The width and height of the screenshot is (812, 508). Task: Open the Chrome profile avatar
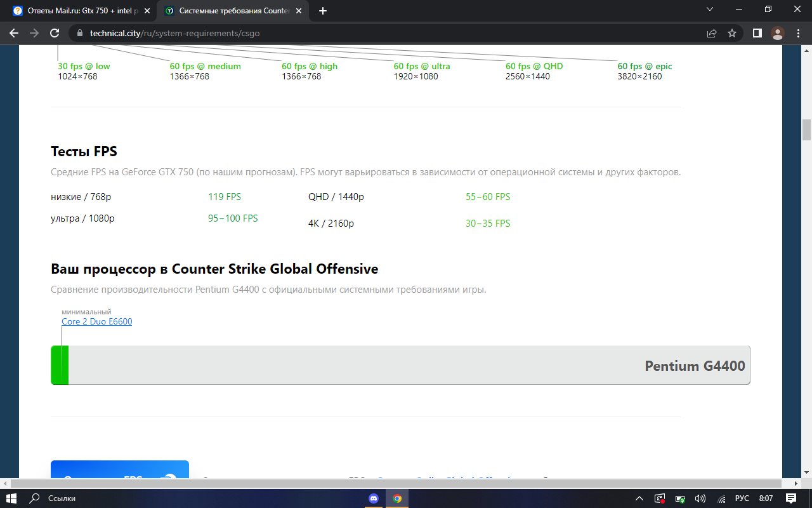tap(777, 33)
